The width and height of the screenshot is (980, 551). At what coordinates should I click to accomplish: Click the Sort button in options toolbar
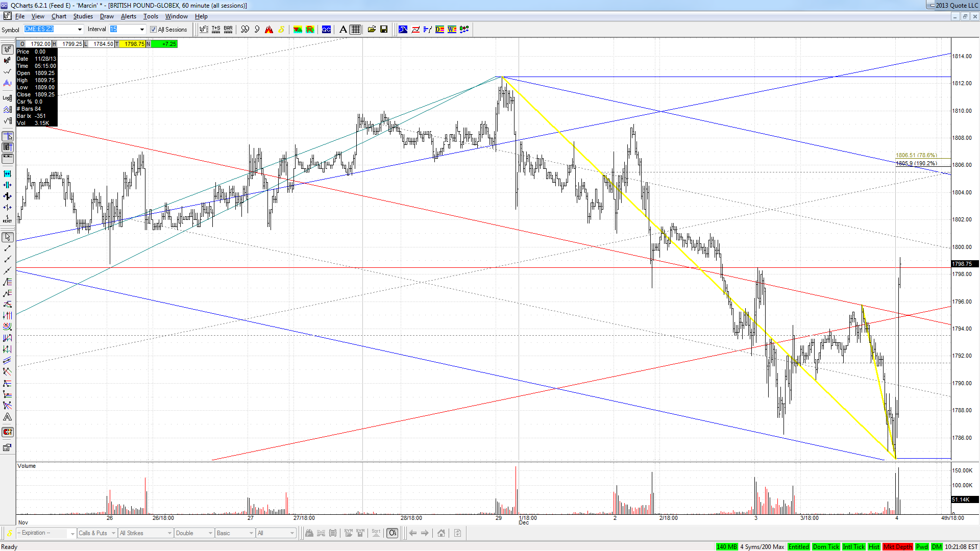(x=376, y=533)
